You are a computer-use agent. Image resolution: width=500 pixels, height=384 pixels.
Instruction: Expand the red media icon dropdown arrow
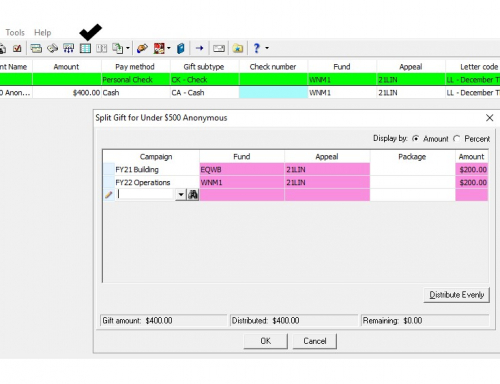coord(169,48)
